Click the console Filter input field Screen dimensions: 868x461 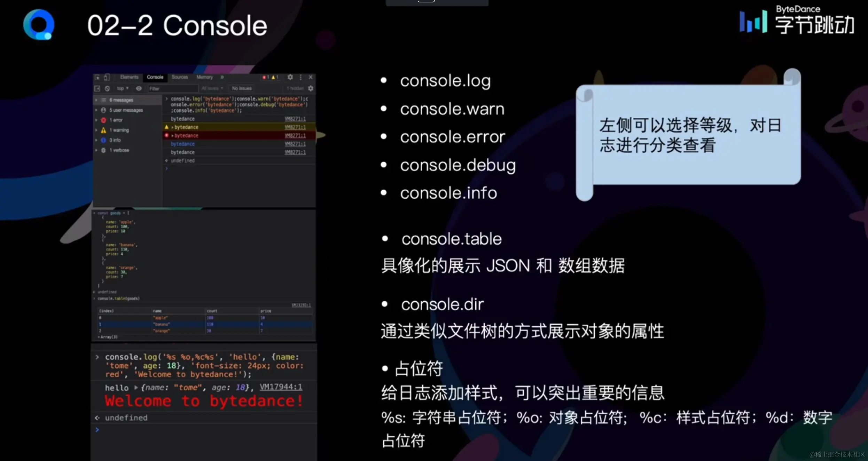click(x=172, y=88)
